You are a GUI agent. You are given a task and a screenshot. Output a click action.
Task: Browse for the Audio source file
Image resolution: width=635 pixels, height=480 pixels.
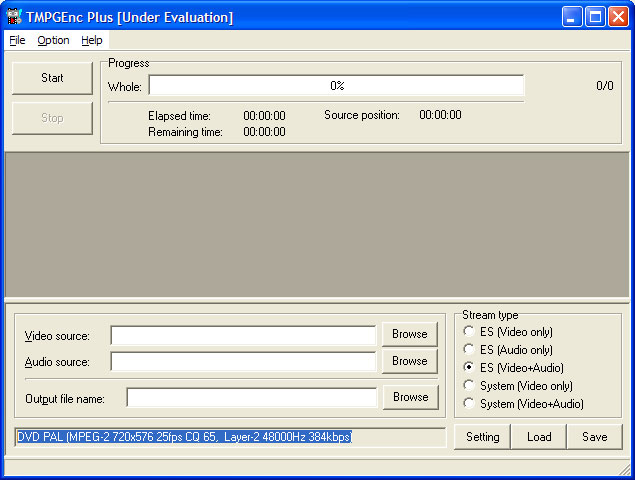[409, 361]
